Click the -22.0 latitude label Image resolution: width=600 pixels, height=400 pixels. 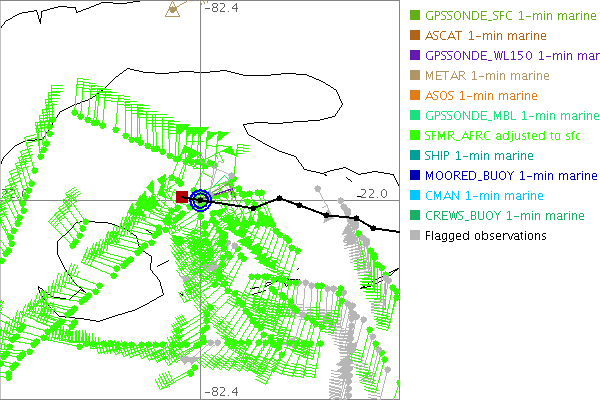[x=372, y=193]
